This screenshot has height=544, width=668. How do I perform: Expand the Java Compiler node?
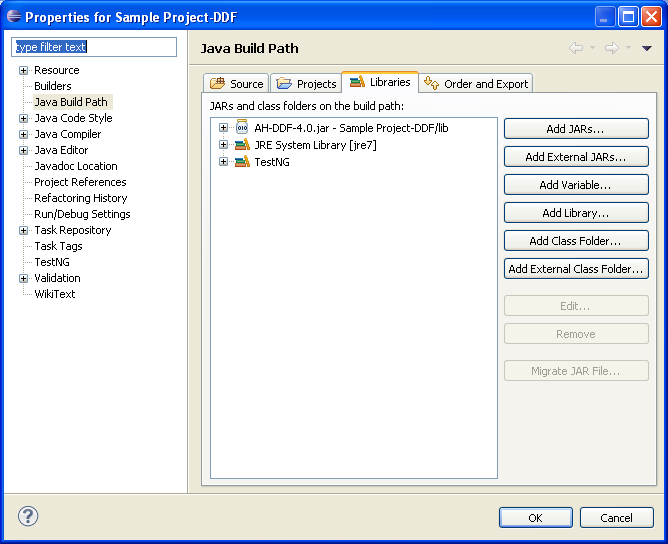[23, 135]
